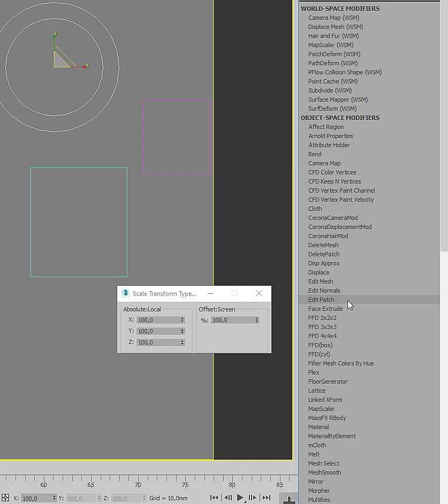Select the Edit Patch modifier

[321, 300]
